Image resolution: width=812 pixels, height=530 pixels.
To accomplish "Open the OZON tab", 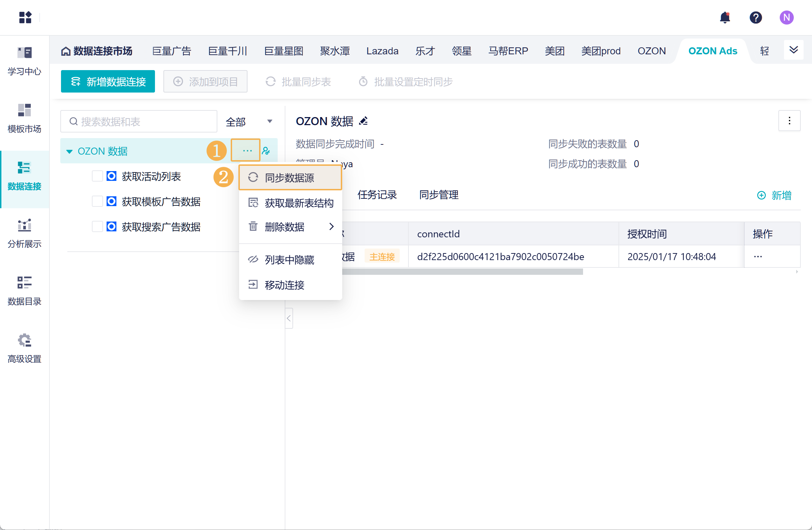I will pyautogui.click(x=652, y=51).
